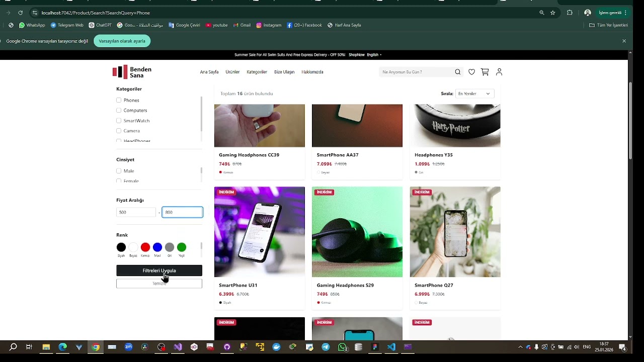Image resolution: width=644 pixels, height=362 pixels.
Task: Open the wishlist heart icon
Action: point(471,72)
